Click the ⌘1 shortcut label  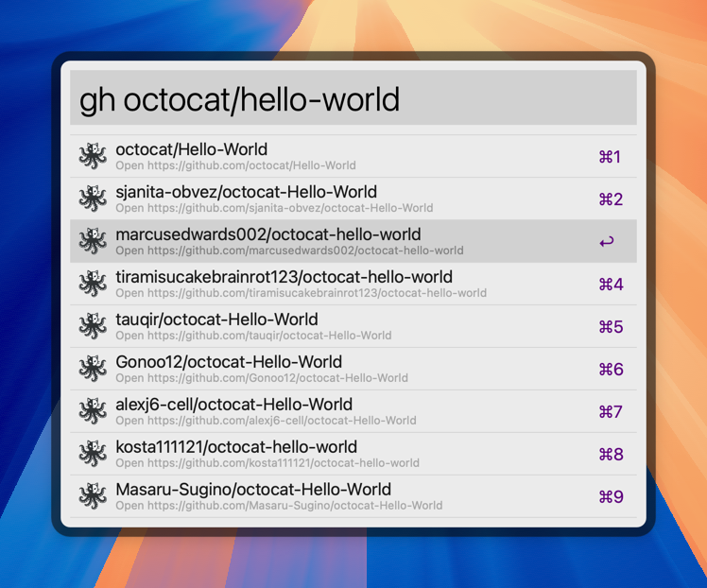pos(610,157)
